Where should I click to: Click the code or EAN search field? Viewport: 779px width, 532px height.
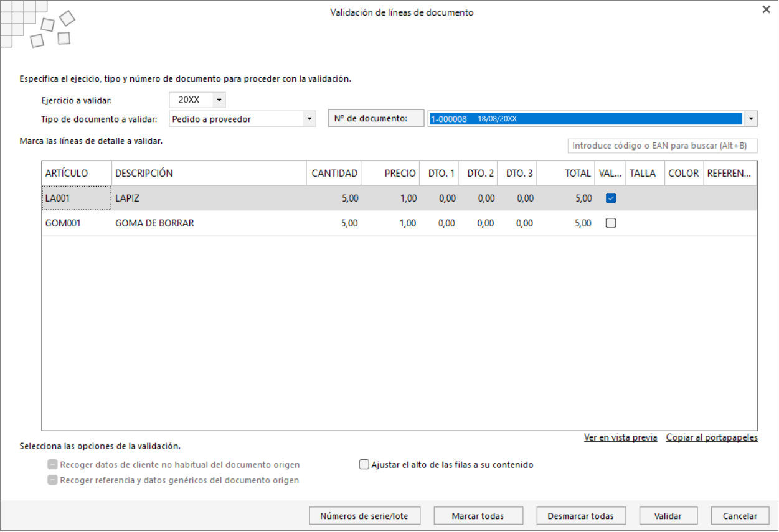pos(663,146)
